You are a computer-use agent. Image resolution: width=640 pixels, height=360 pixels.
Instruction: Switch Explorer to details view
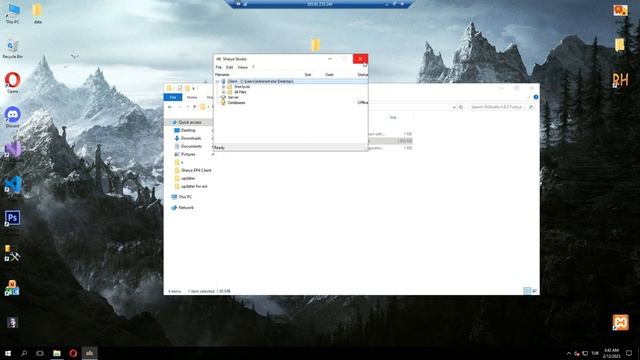point(527,291)
